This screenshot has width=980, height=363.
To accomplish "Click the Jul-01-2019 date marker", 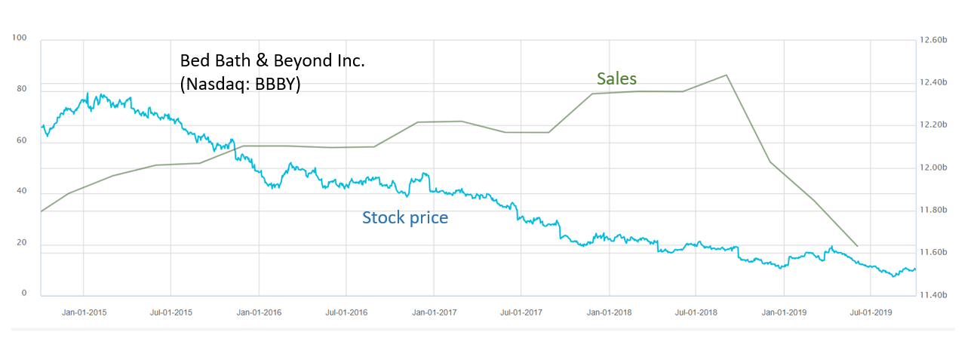I will pyautogui.click(x=871, y=311).
